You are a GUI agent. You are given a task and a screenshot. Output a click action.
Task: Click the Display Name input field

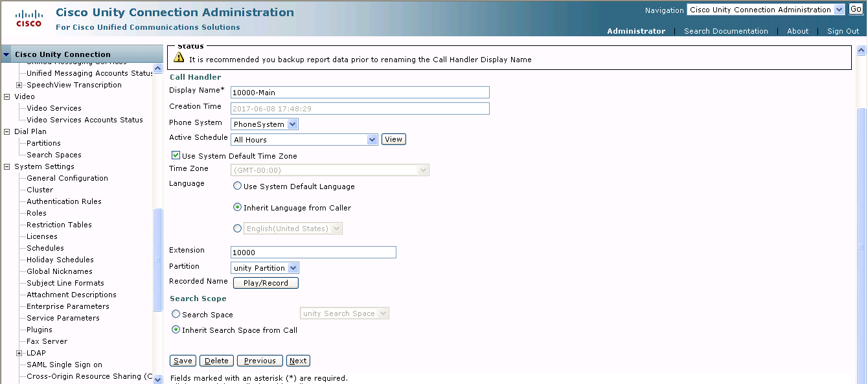click(360, 93)
